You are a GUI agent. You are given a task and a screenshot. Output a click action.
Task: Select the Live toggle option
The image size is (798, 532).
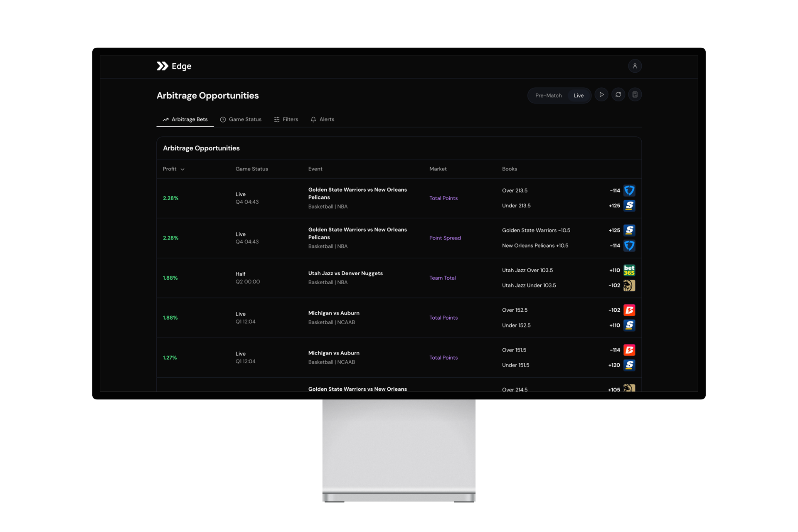pyautogui.click(x=579, y=96)
